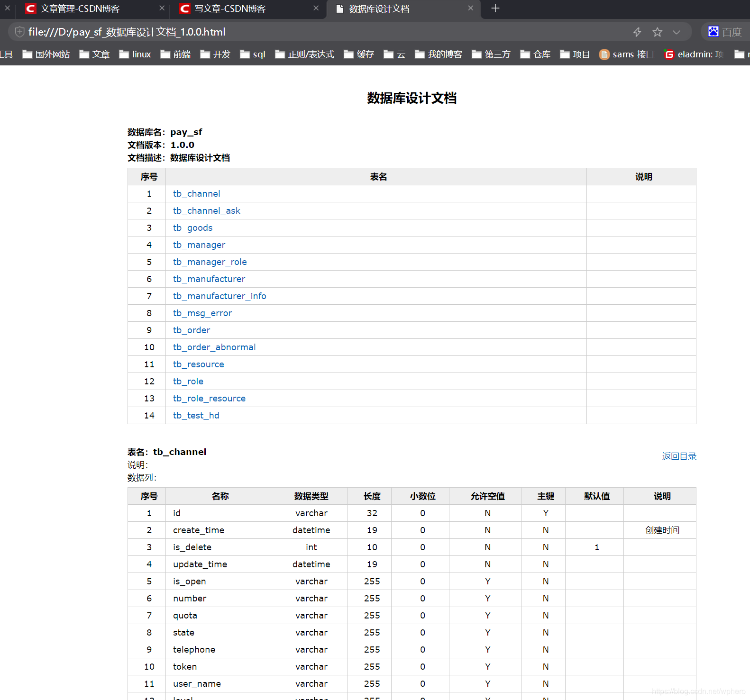Open the 前端 bookmarks folder

pyautogui.click(x=175, y=55)
